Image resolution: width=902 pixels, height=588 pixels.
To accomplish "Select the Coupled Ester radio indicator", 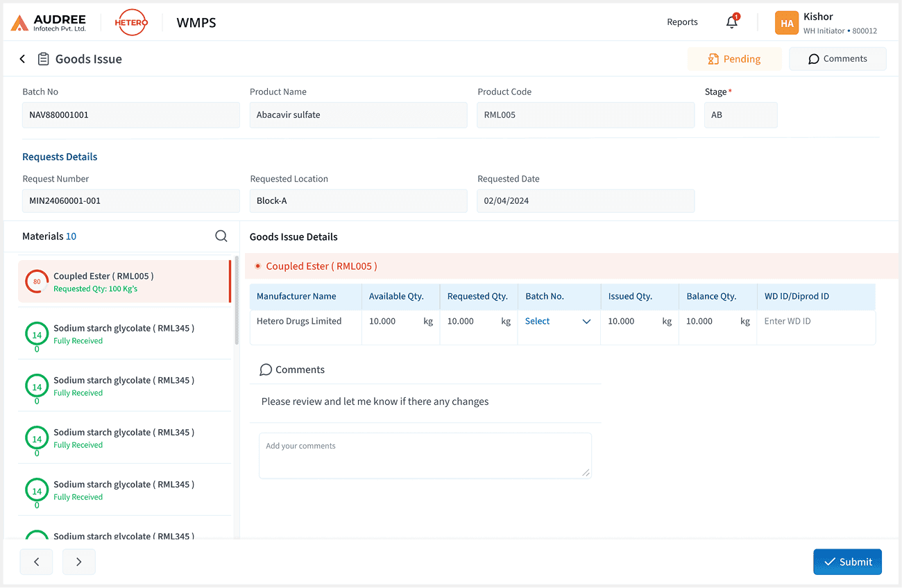I will point(257,266).
